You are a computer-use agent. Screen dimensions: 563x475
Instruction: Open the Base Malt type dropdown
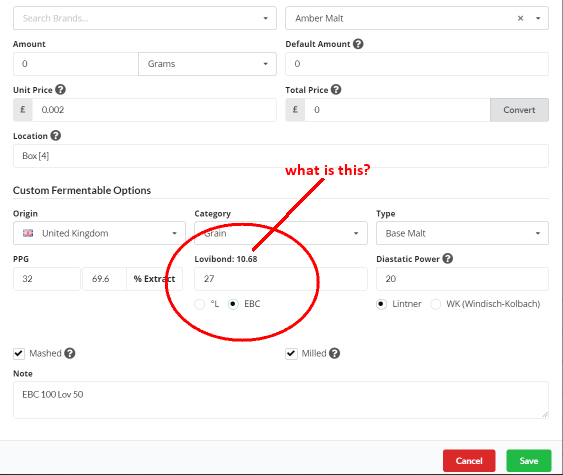tap(462, 233)
